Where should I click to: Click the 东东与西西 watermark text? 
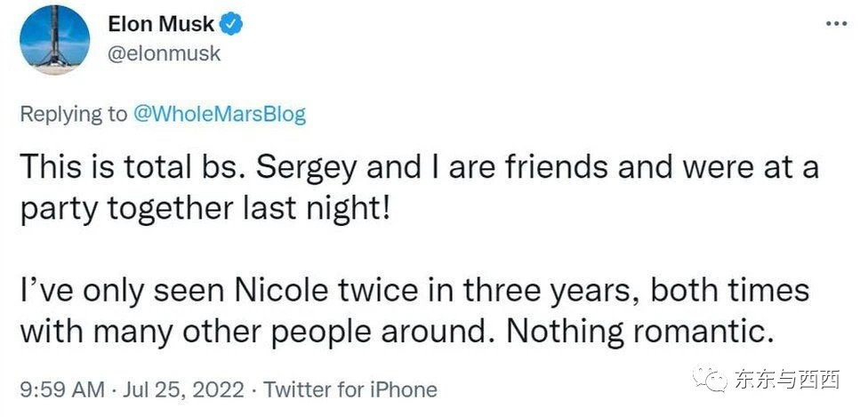[786, 380]
